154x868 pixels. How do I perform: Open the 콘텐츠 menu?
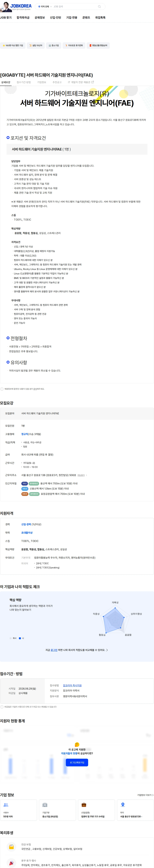click(86, 17)
